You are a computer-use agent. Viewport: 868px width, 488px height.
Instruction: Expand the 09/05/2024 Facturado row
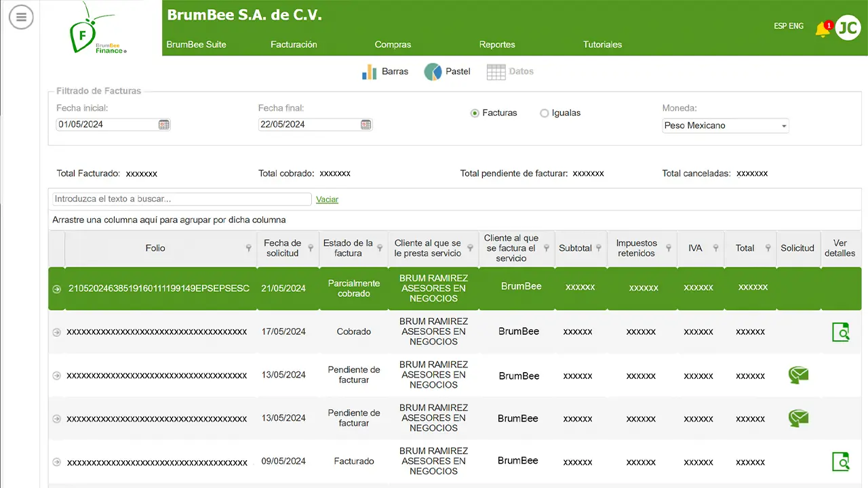(57, 462)
